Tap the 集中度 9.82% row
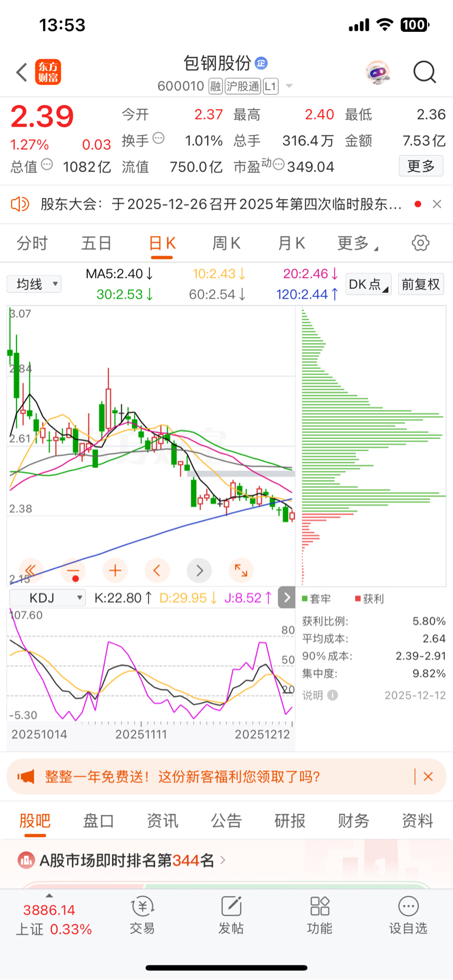This screenshot has width=453, height=980. coord(374,674)
